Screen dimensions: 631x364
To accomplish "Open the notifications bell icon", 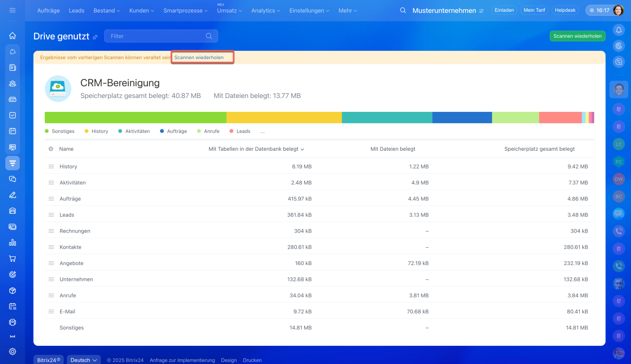I will click(619, 30).
